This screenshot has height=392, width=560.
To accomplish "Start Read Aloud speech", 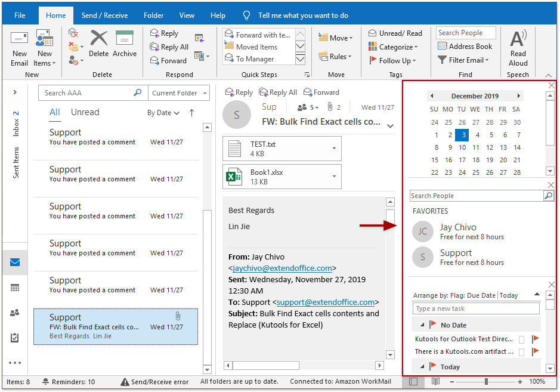I will tap(518, 48).
